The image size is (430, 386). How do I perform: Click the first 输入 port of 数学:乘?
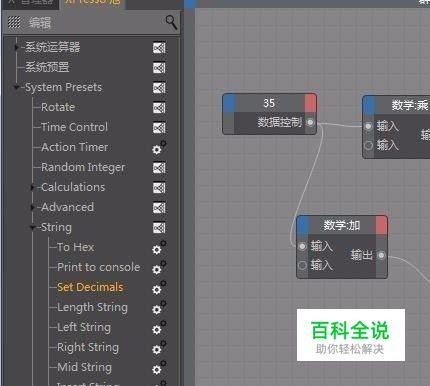(368, 126)
